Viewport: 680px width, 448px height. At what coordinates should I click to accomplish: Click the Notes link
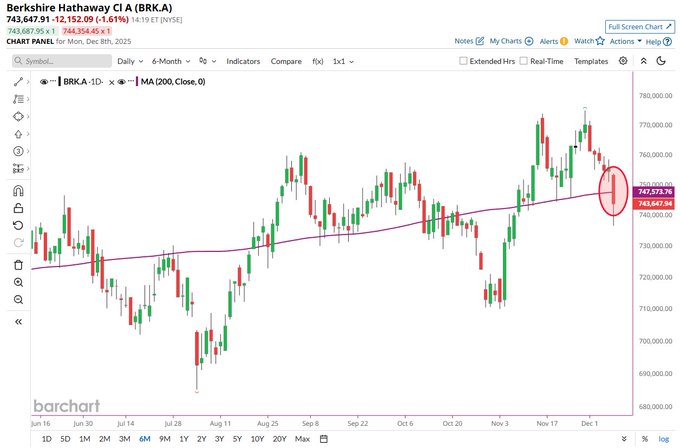[464, 41]
